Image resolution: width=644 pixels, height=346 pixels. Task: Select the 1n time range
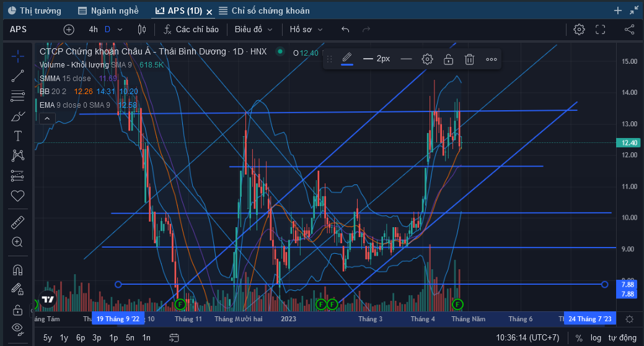click(146, 338)
